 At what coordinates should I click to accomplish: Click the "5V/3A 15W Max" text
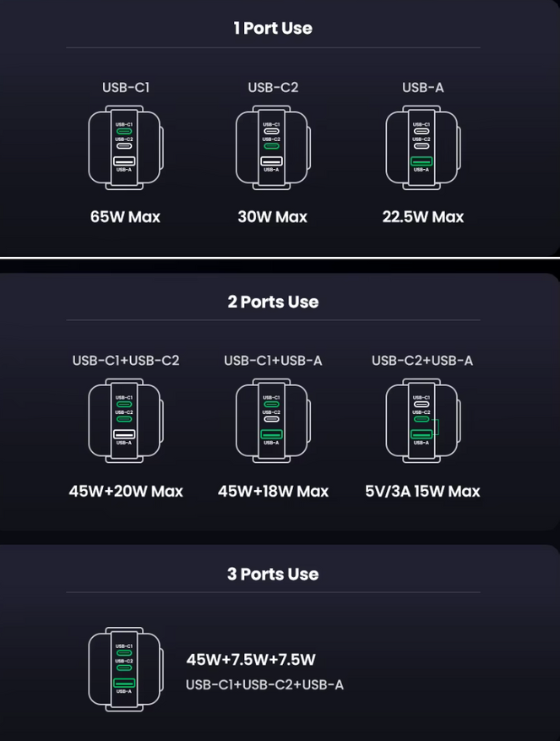tap(422, 491)
